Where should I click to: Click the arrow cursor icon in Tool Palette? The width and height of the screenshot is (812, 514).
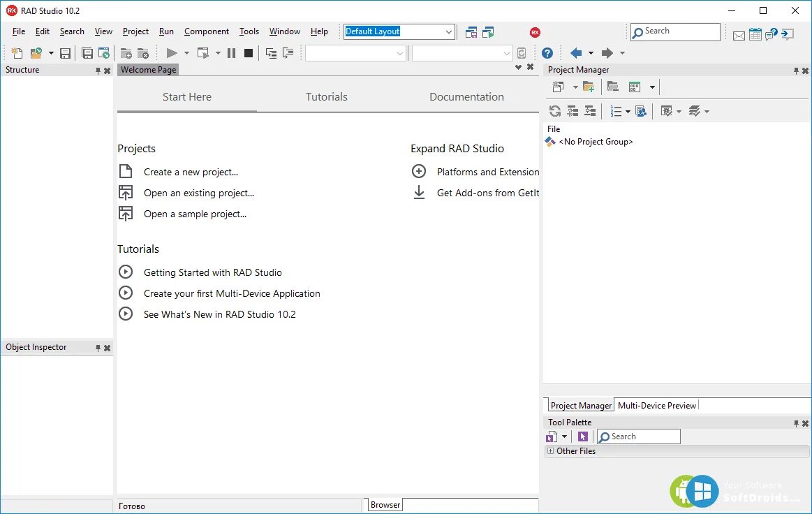coord(583,436)
